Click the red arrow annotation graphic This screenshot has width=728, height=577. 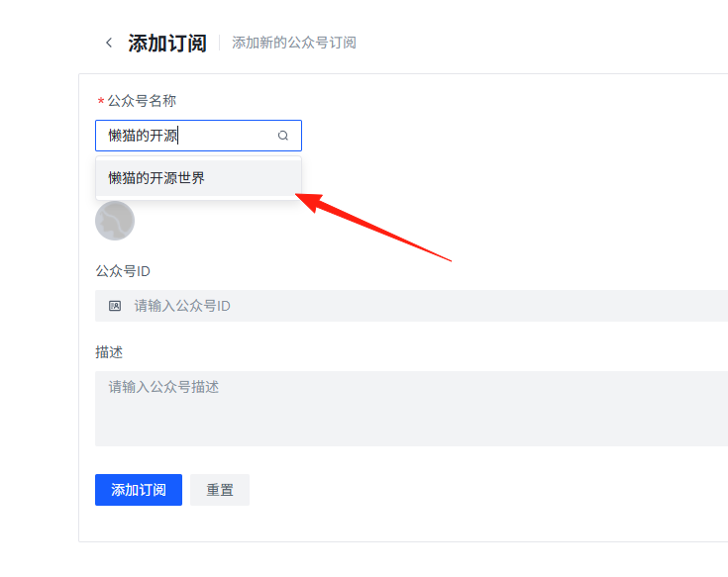tap(373, 228)
